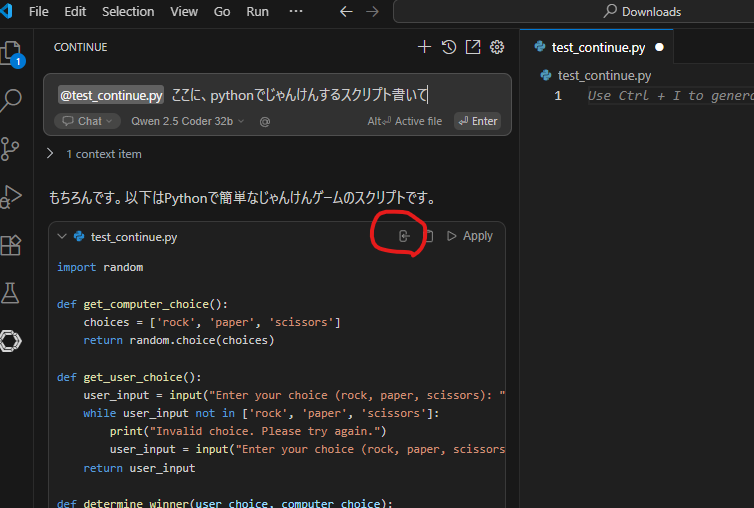Show more menus via ellipsis
This screenshot has width=754, height=508.
coord(296,12)
